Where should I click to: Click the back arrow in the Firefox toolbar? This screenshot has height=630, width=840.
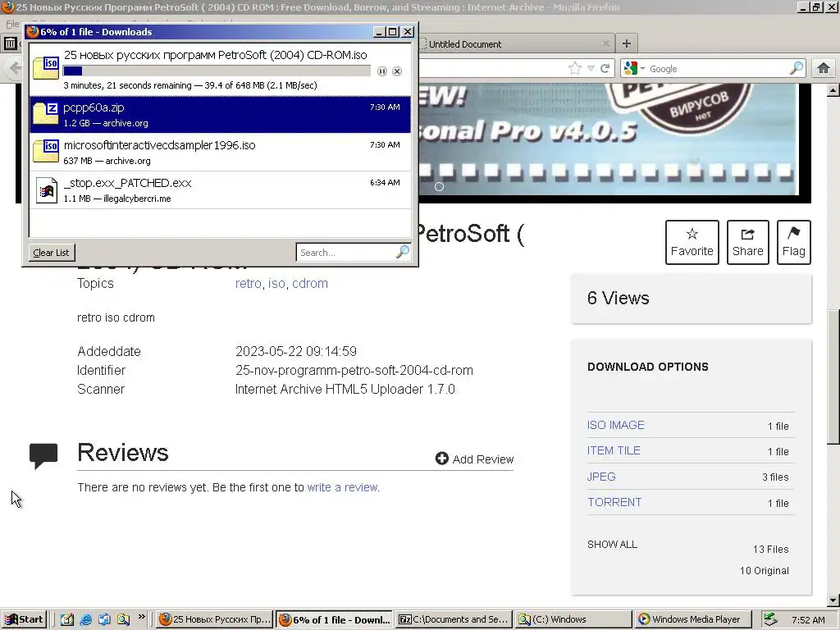[x=15, y=68]
